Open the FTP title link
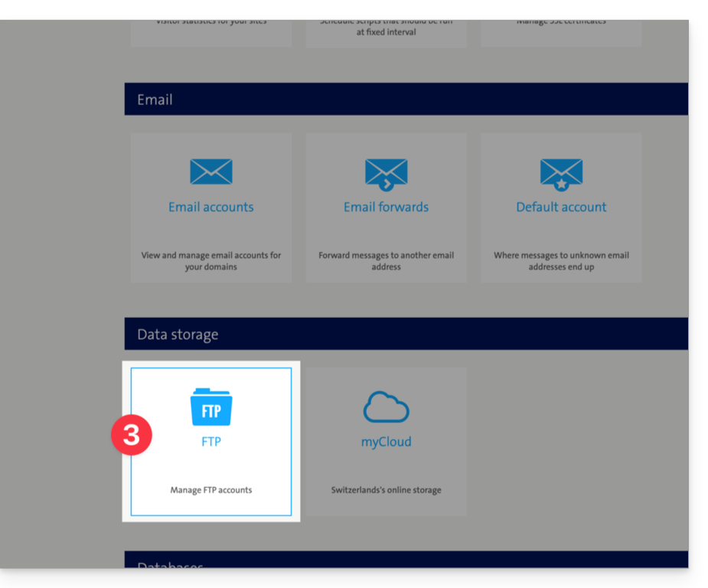The width and height of the screenshot is (708, 588). click(210, 442)
